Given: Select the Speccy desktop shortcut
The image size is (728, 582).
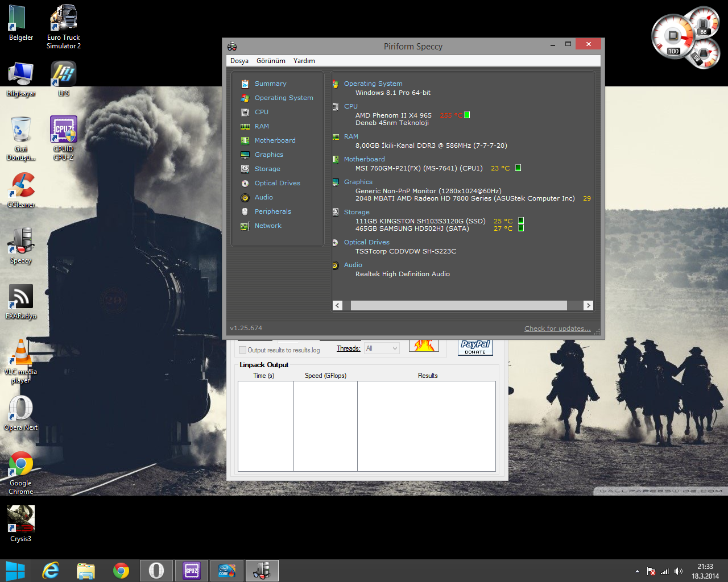Looking at the screenshot, I should point(21,246).
